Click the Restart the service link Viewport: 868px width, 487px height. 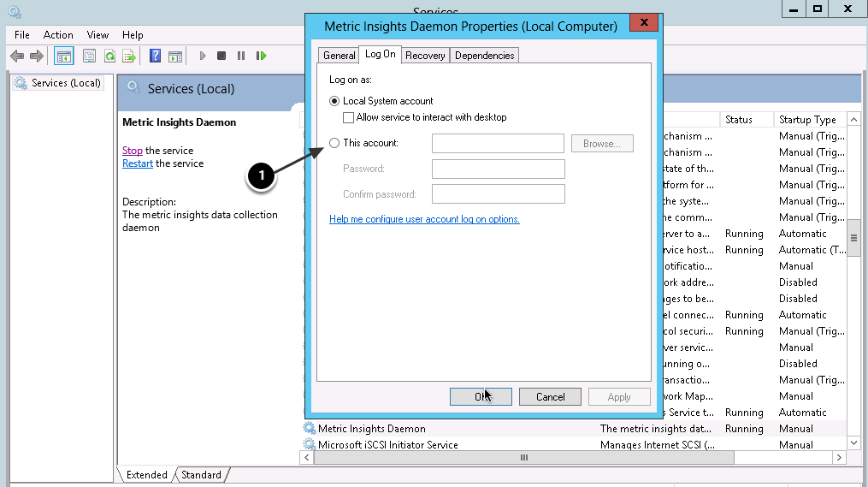(138, 163)
